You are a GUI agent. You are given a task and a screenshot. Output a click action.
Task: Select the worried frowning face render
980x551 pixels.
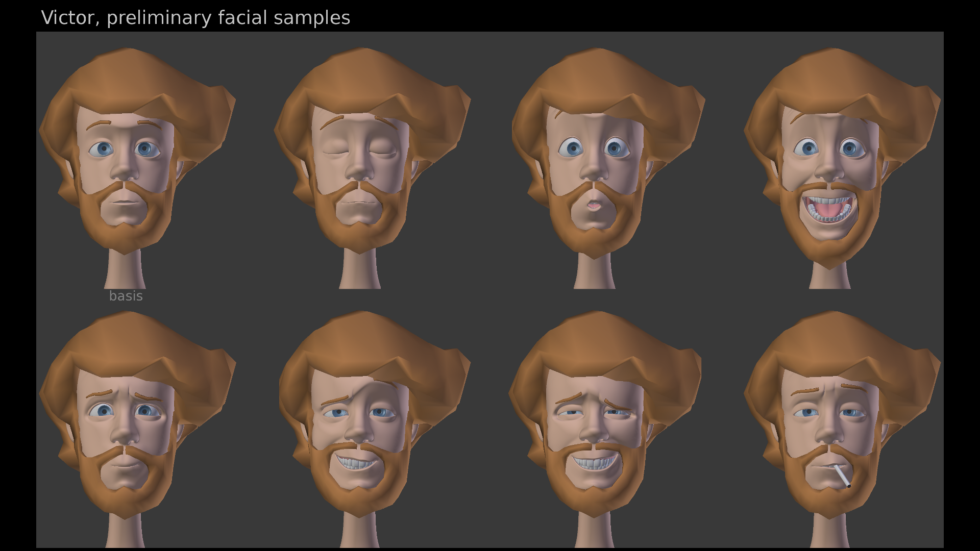137,430
